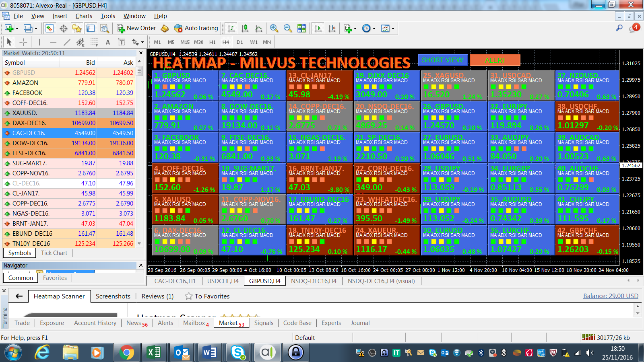Open Excel from the Windows taskbar
The height and width of the screenshot is (362, 644).
pos(154,353)
